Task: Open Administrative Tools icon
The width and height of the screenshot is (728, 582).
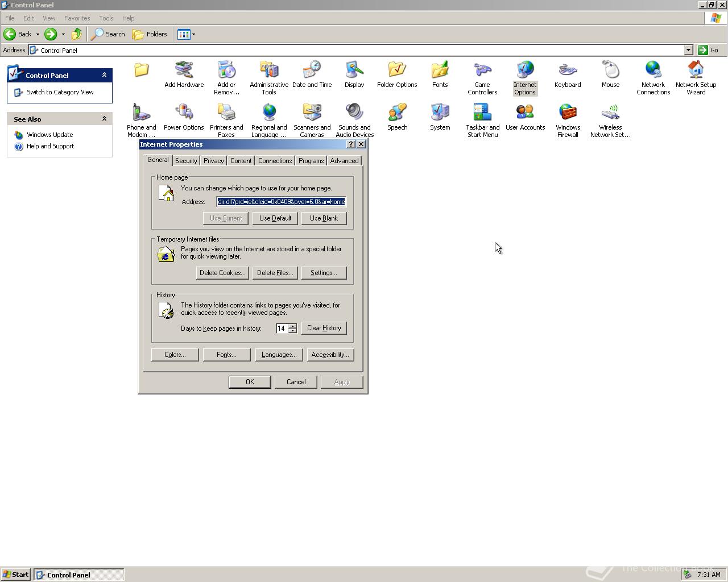Action: click(x=269, y=78)
